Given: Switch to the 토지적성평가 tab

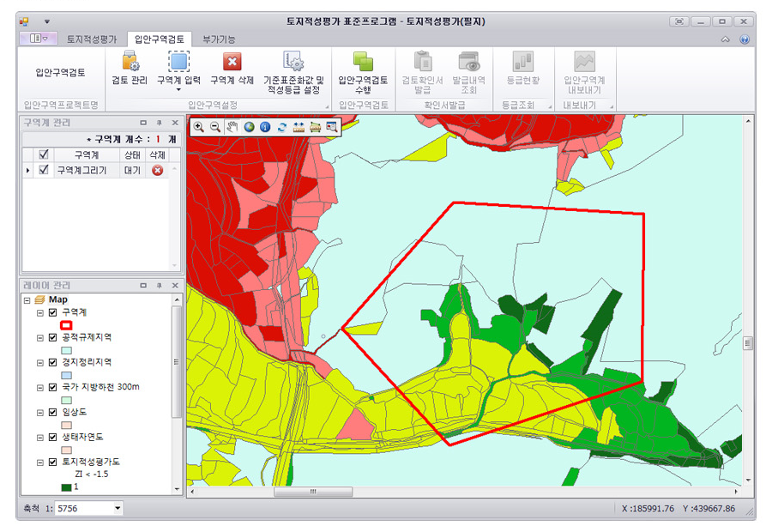Looking at the screenshot, I should pyautogui.click(x=92, y=39).
